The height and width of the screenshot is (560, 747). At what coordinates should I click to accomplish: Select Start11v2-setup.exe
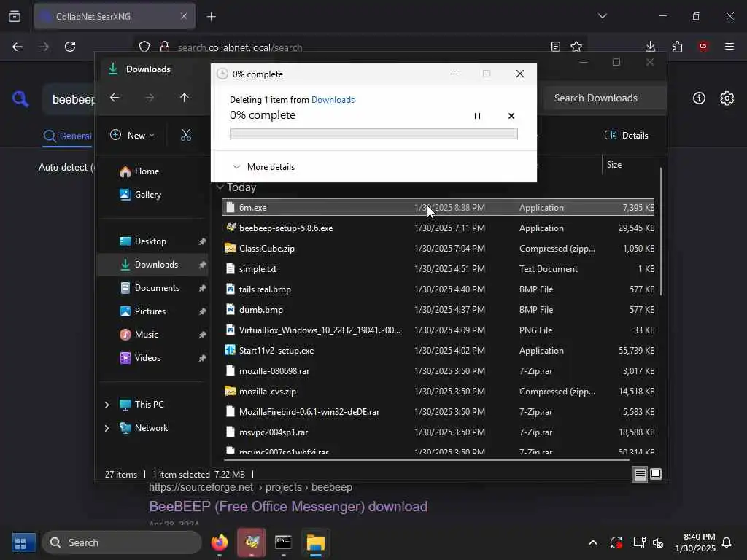(438, 351)
